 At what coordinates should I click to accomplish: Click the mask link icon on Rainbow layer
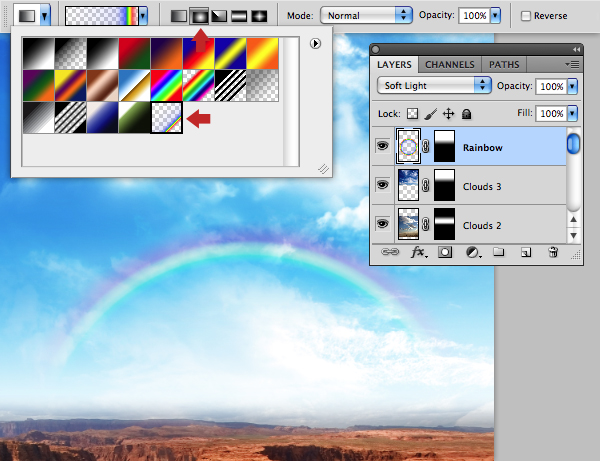pyautogui.click(x=426, y=146)
